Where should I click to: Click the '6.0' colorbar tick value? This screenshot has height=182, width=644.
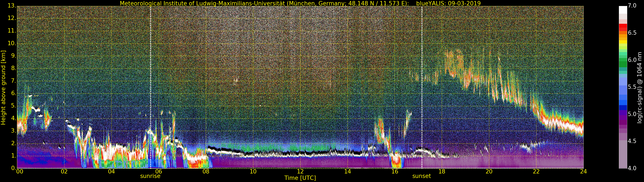click(632, 60)
